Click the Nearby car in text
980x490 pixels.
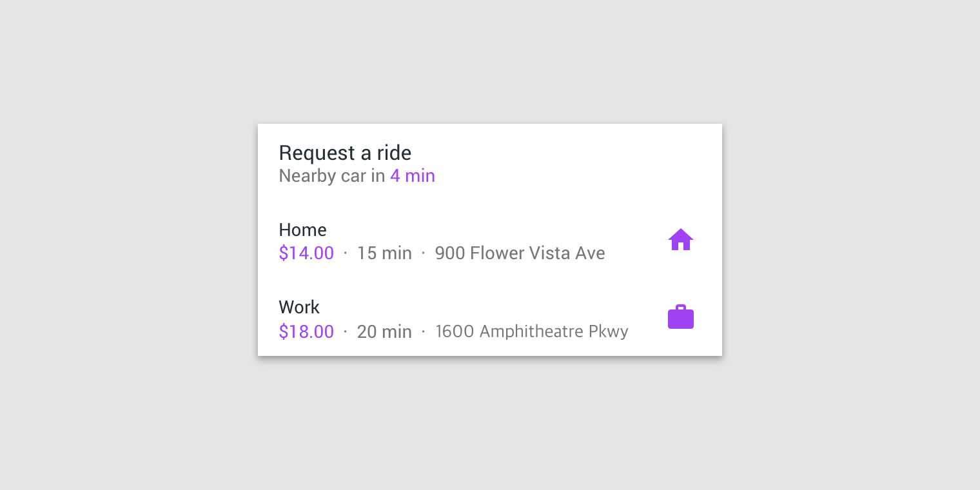(x=332, y=176)
